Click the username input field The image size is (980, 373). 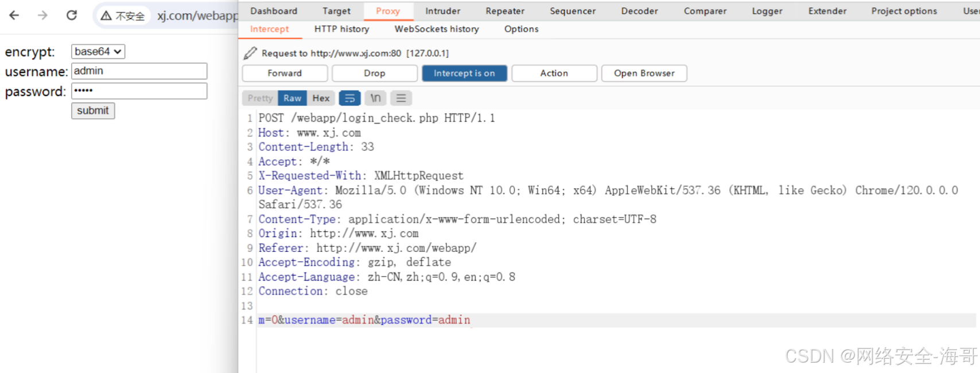[x=139, y=71]
